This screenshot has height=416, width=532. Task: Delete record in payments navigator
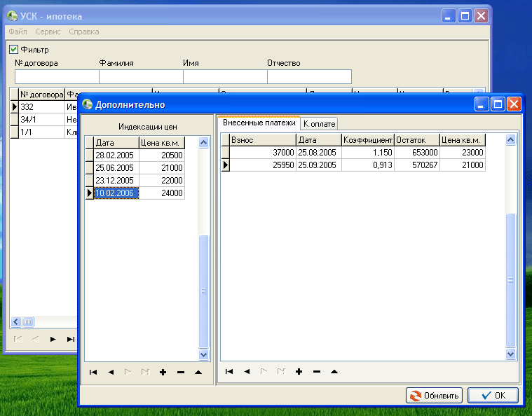pos(317,371)
